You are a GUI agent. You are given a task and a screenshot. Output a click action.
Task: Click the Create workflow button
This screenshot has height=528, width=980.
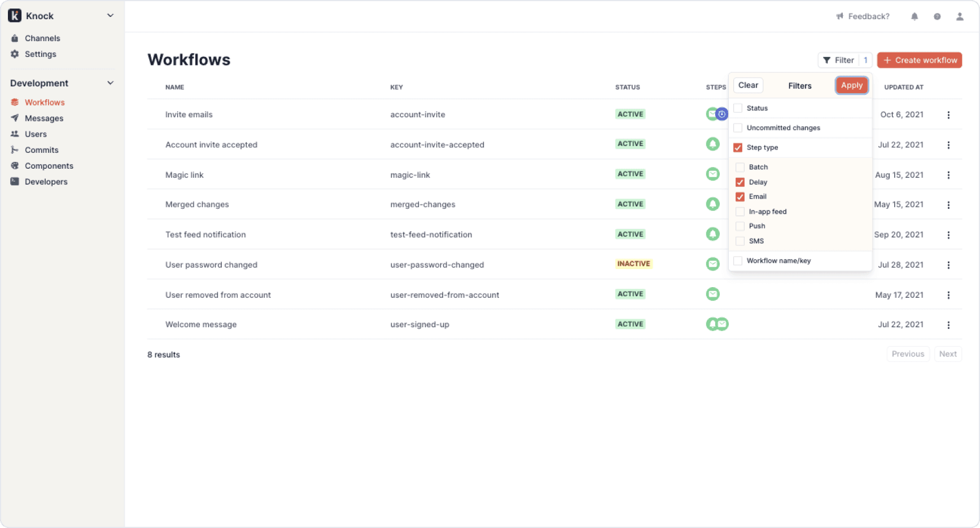point(920,60)
